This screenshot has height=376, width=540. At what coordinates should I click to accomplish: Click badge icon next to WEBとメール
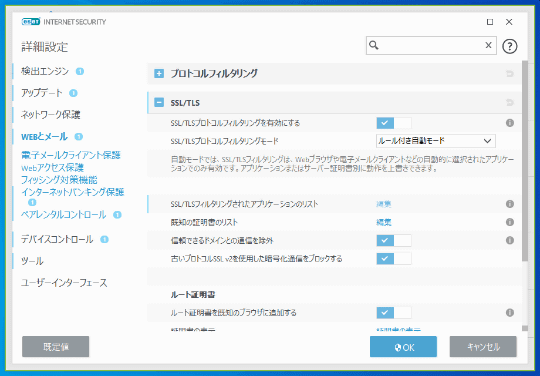(x=79, y=137)
